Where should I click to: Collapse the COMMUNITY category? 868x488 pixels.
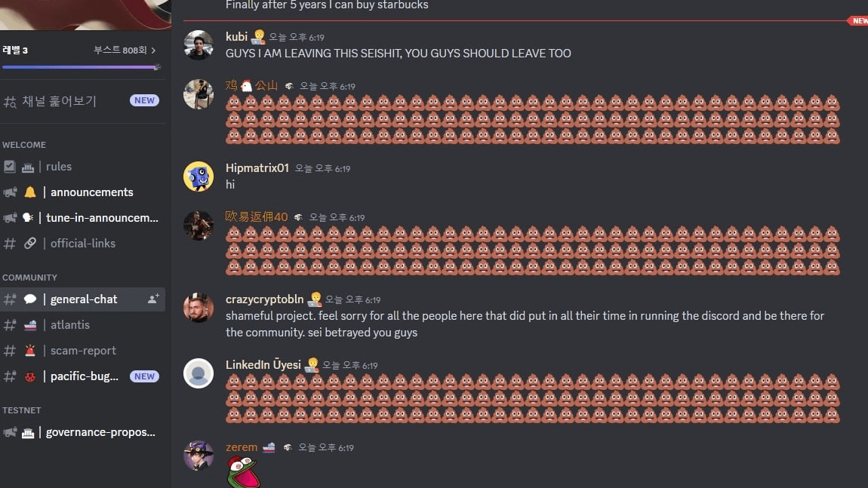[x=30, y=278]
